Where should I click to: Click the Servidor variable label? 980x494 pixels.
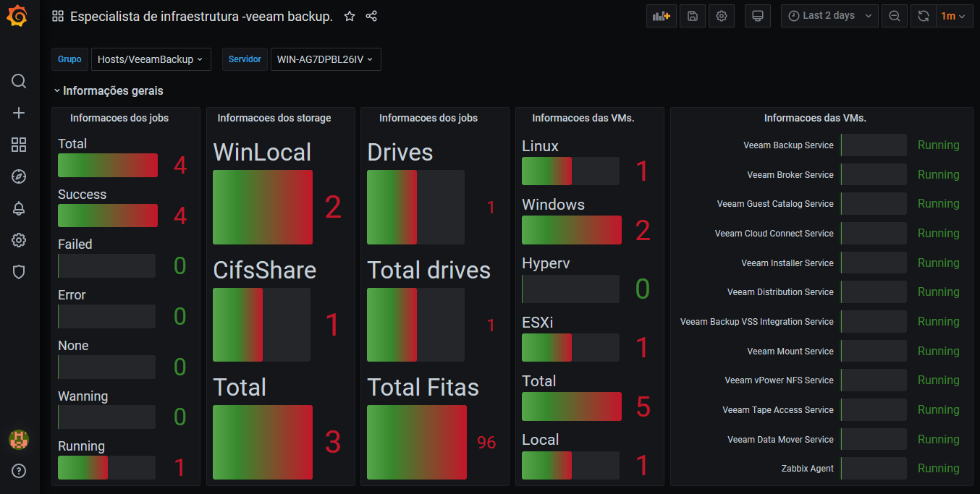pos(245,59)
